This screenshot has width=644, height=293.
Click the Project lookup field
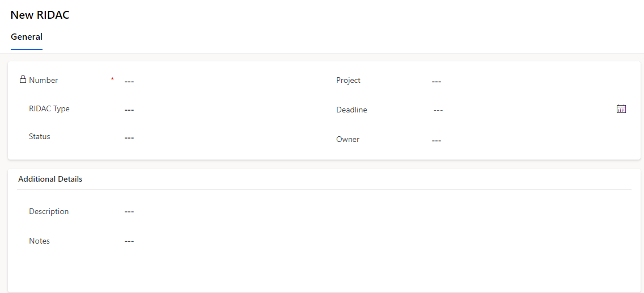pos(529,81)
